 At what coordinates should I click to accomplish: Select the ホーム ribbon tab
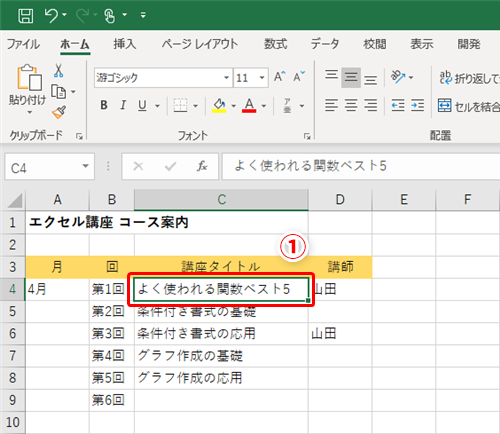75,44
